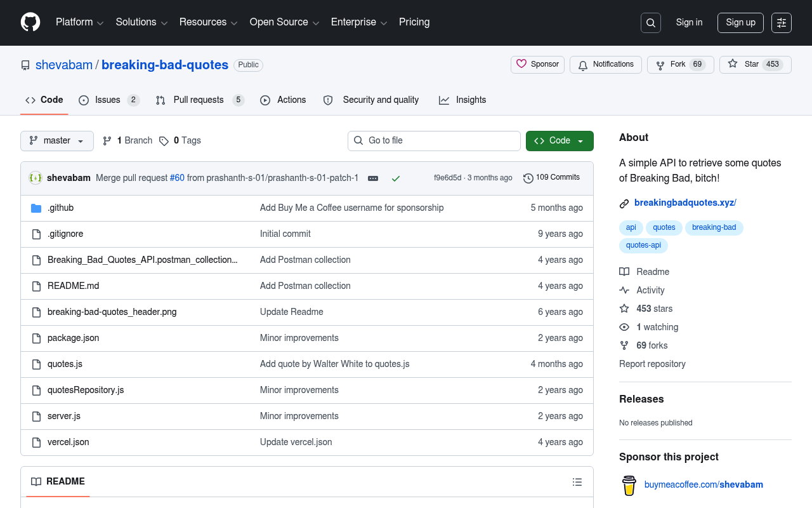Viewport: 812px width, 508px height.
Task: Open the master branch selector dropdown
Action: [x=57, y=141]
